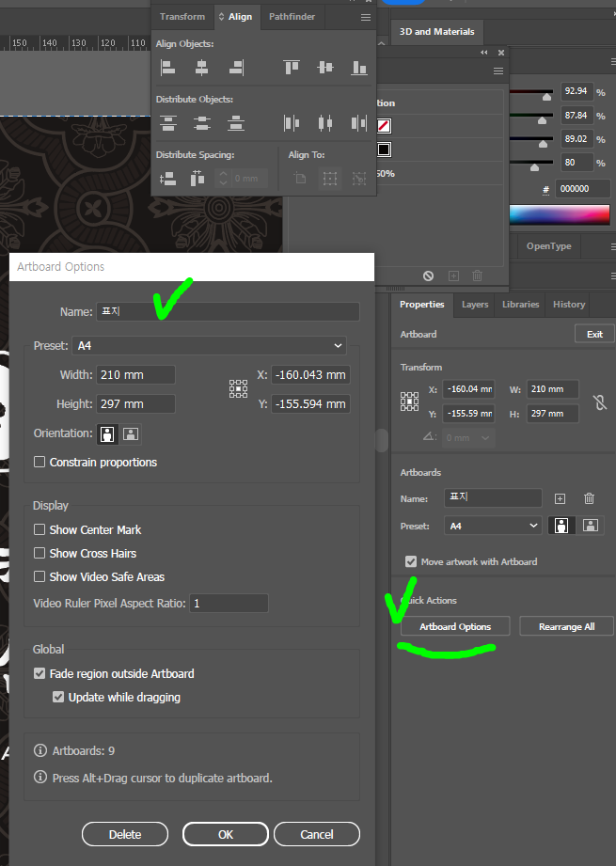Click Vertical Distribute Bottom icon
This screenshot has height=866, width=616.
[x=236, y=122]
